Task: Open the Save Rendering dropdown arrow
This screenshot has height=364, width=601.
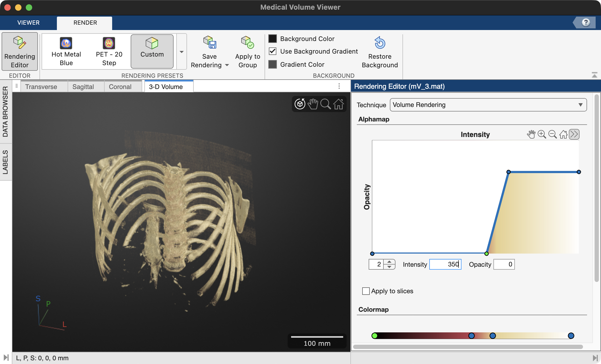Action: tap(227, 65)
